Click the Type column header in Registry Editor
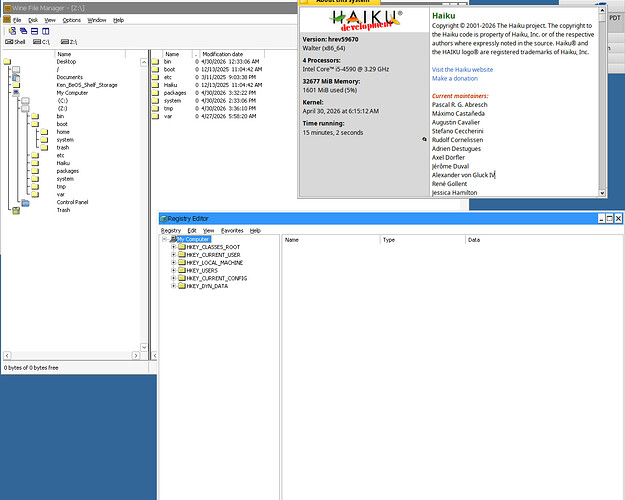Viewport: 625px width, 500px height. (x=423, y=240)
